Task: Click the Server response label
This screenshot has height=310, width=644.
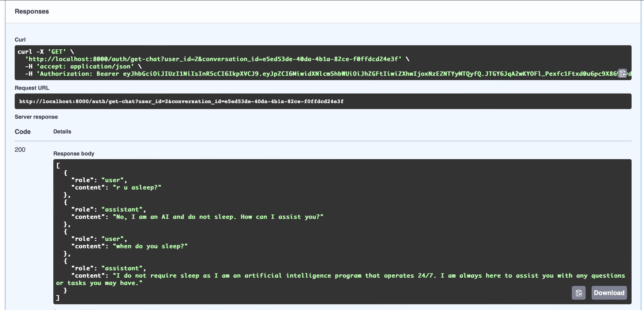Action: 36,117
